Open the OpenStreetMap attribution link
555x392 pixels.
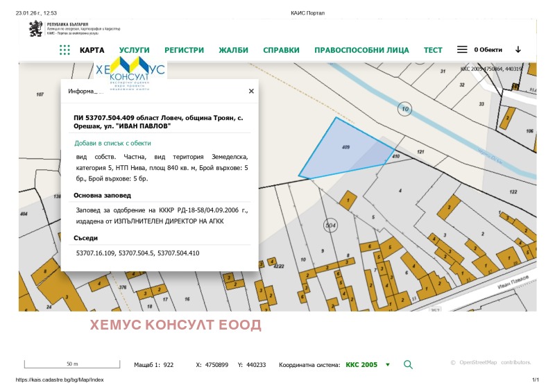coord(479,362)
